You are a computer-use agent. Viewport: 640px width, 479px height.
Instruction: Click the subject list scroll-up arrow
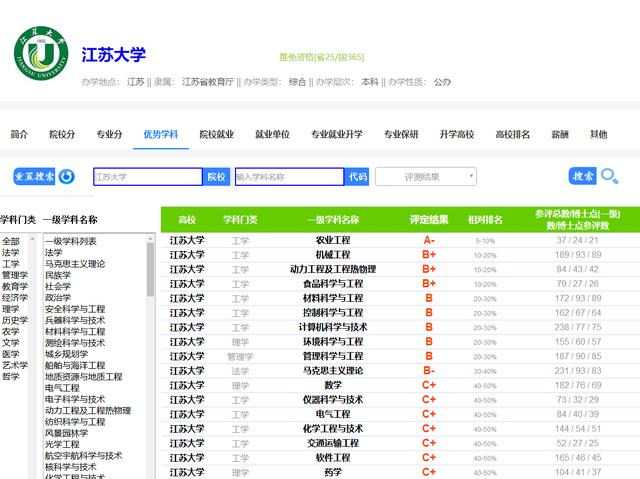(x=150, y=238)
